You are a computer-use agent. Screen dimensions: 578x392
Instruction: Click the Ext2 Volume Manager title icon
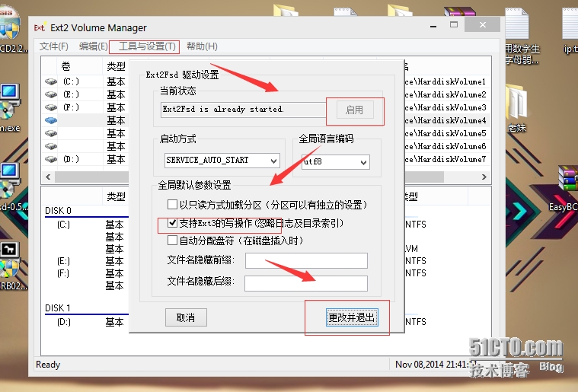(x=40, y=27)
